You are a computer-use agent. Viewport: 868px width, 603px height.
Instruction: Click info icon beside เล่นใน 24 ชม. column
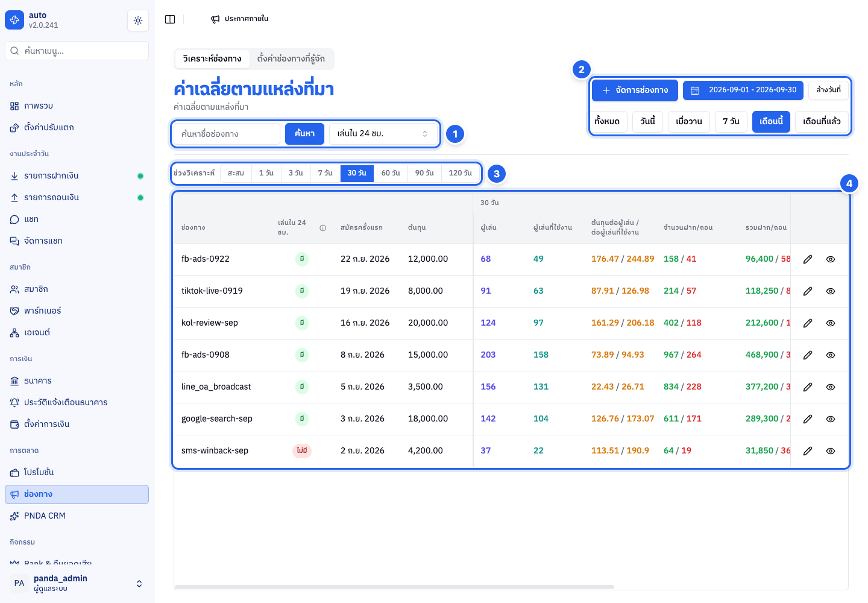coord(323,228)
